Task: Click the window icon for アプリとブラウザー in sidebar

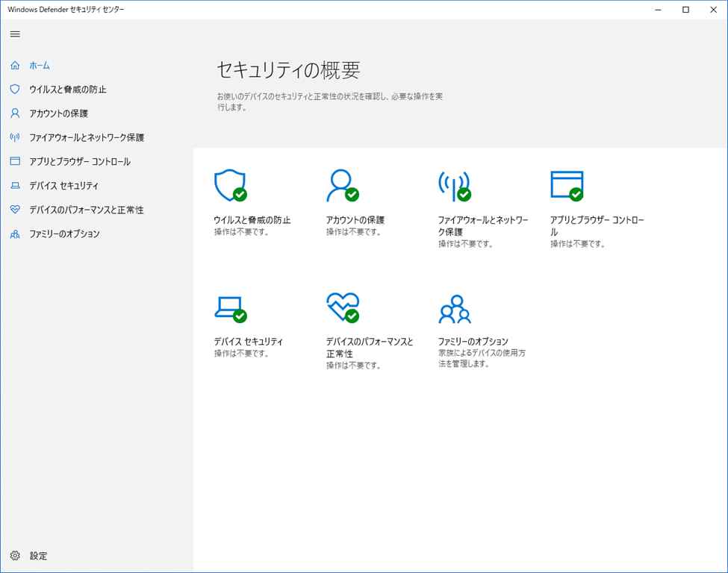Action: tap(15, 161)
